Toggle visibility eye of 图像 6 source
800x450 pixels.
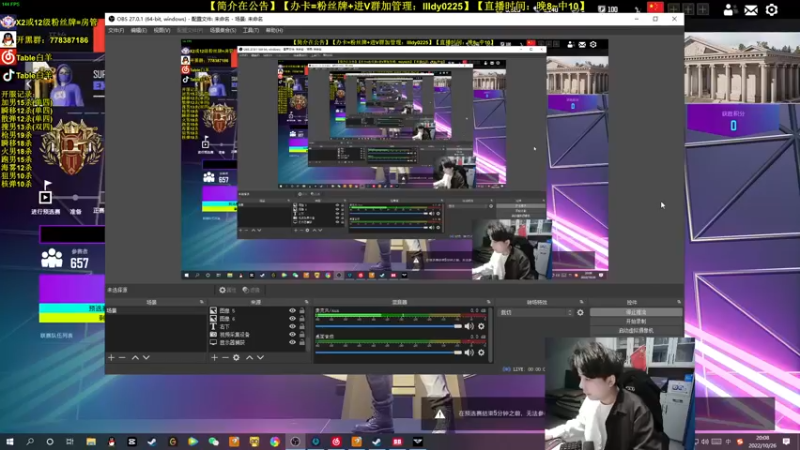tap(292, 319)
